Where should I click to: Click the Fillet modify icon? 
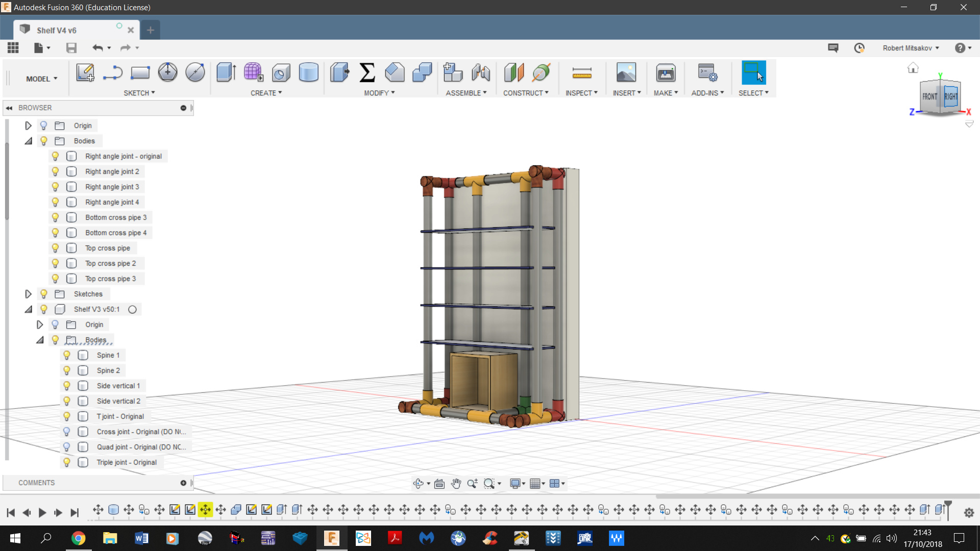click(395, 72)
